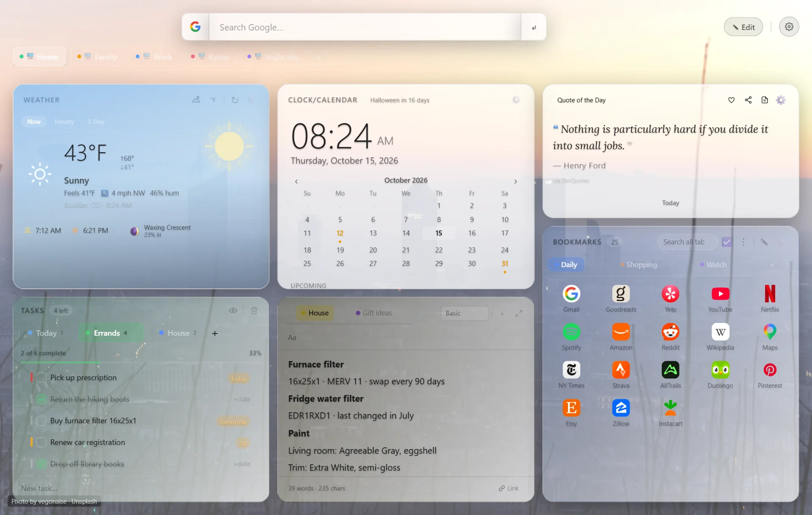Screen dimensions: 812x515
Task: Switch weather units with °F toggle
Action: pos(213,100)
